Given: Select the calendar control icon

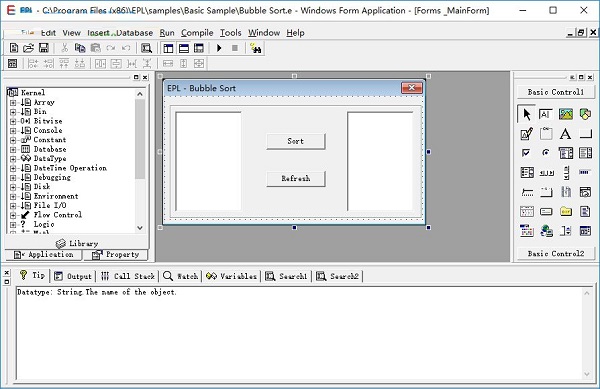Looking at the screenshot, I should tap(527, 212).
